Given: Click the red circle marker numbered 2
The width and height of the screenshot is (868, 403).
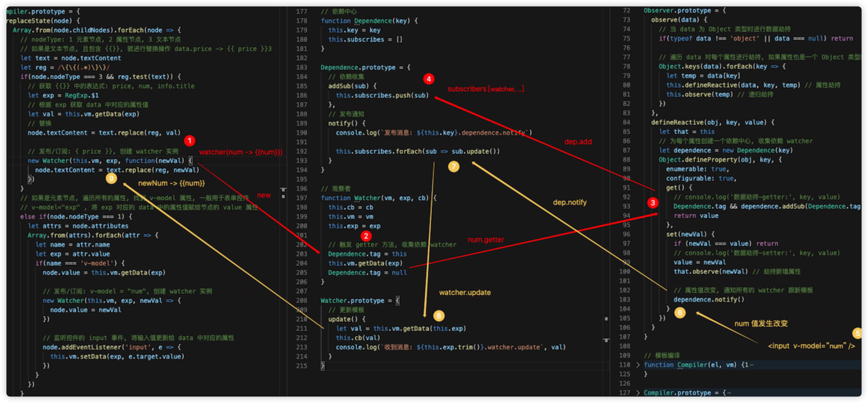Looking at the screenshot, I should tap(366, 236).
